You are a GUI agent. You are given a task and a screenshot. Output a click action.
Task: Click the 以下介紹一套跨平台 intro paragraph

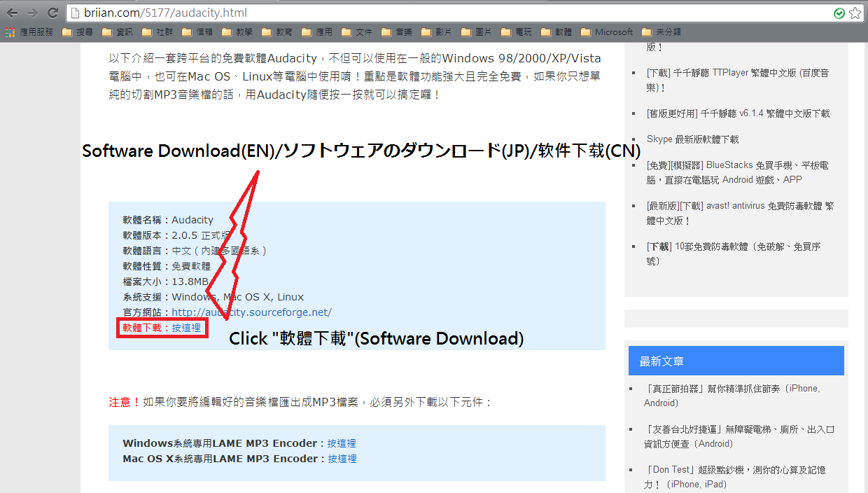[354, 76]
